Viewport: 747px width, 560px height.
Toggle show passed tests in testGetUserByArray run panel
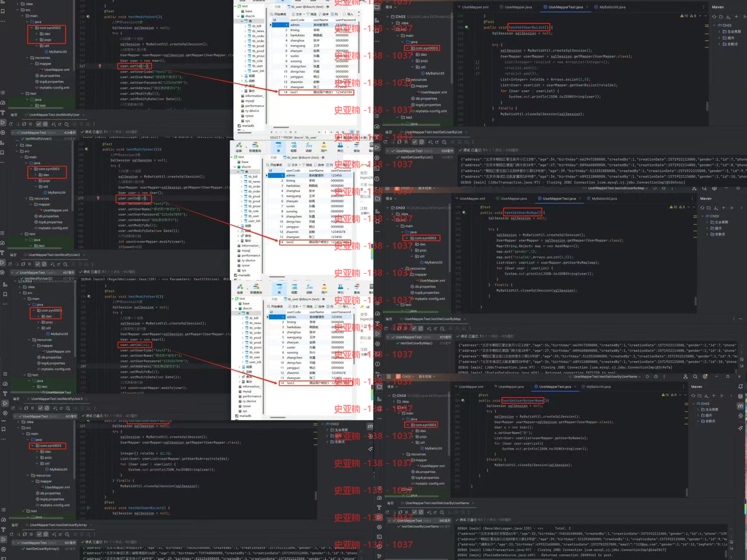pyautogui.click(x=39, y=534)
